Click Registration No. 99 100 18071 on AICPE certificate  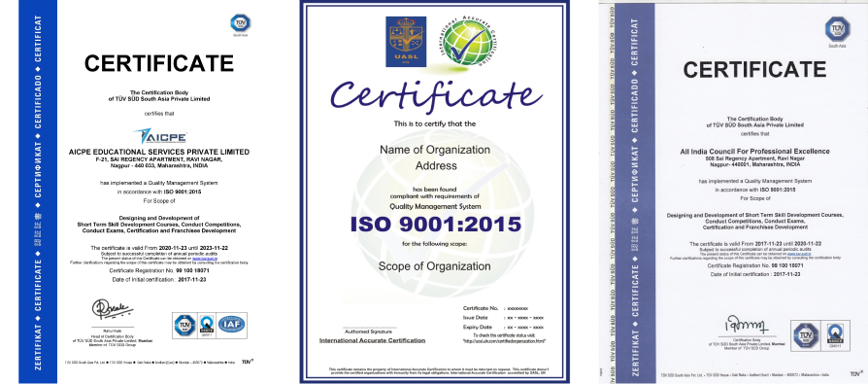pyautogui.click(x=159, y=270)
